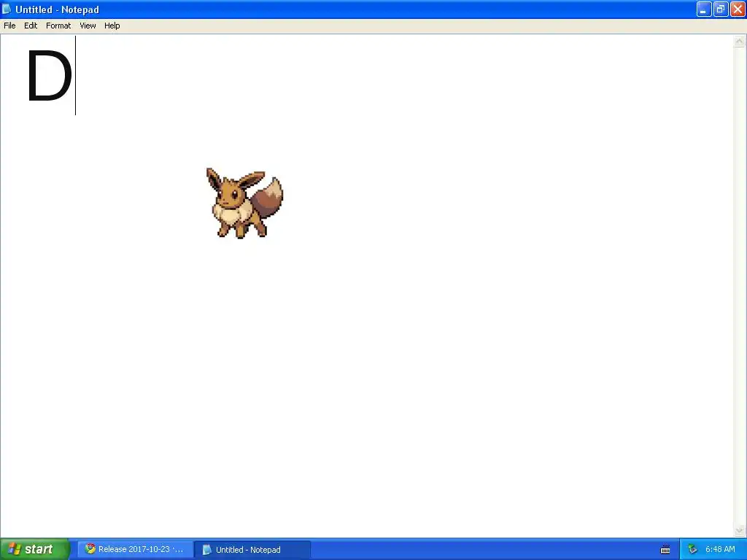Click the Notepad icon in title bar
The image size is (747, 560).
click(x=7, y=9)
